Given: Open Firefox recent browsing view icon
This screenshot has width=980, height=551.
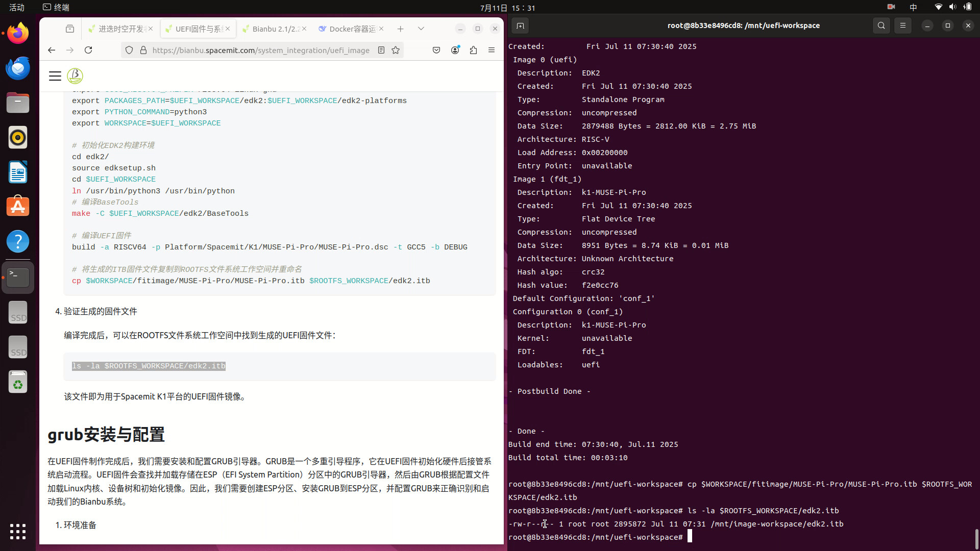Looking at the screenshot, I should [70, 29].
